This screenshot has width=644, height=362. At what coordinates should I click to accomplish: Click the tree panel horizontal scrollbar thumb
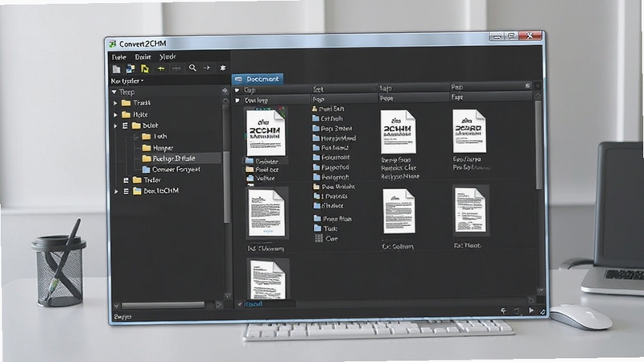[x=163, y=305]
